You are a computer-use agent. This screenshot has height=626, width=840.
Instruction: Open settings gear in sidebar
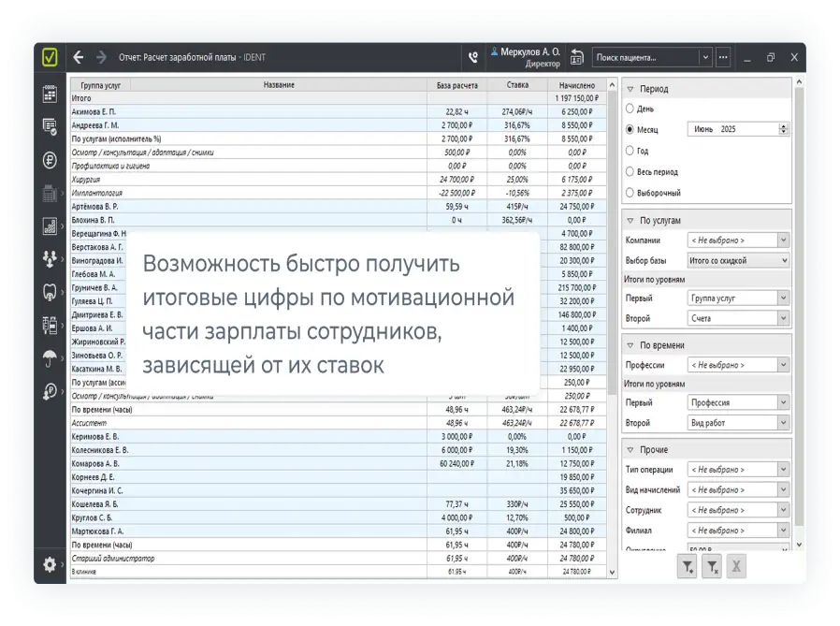pos(50,564)
